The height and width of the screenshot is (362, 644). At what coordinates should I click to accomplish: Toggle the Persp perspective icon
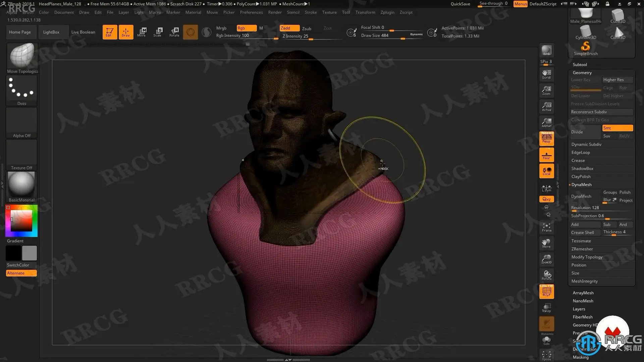(546, 138)
